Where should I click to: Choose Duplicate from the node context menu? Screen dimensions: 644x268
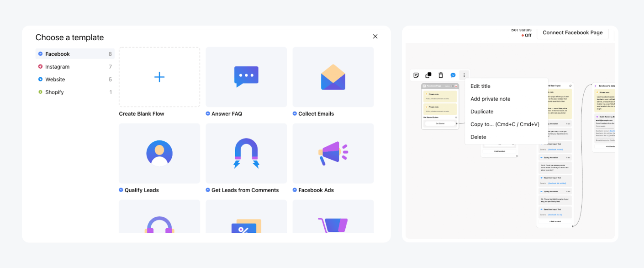(x=481, y=111)
